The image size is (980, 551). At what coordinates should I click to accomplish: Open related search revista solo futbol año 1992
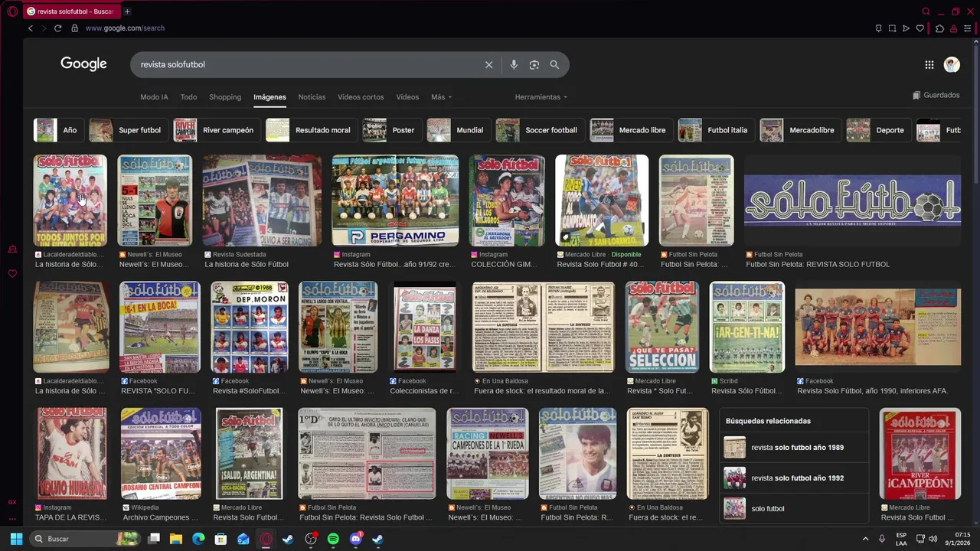click(x=793, y=478)
